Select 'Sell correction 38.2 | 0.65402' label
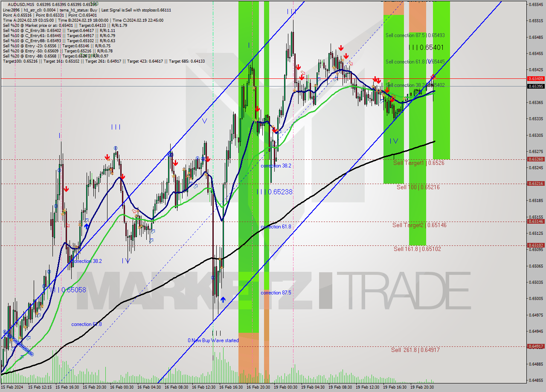Image resolution: width=546 pixels, height=392 pixels. (x=415, y=85)
